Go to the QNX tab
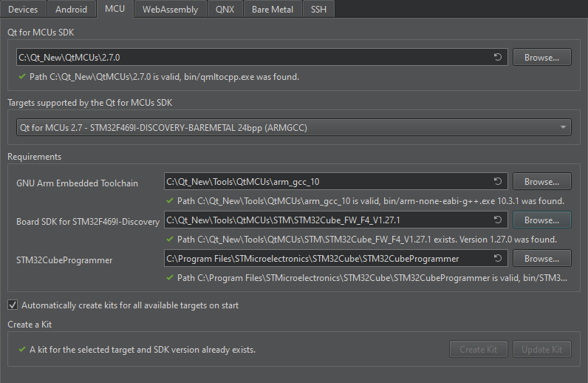Viewport: 588px width, 383px height. coord(225,10)
